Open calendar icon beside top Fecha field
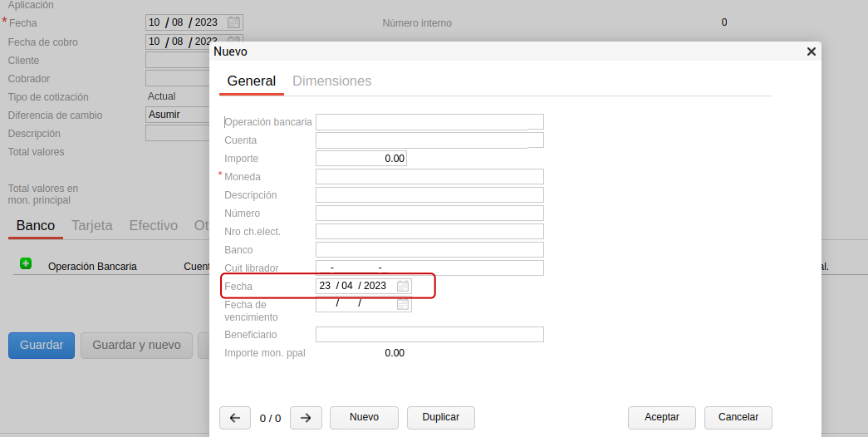868x437 pixels. [233, 22]
